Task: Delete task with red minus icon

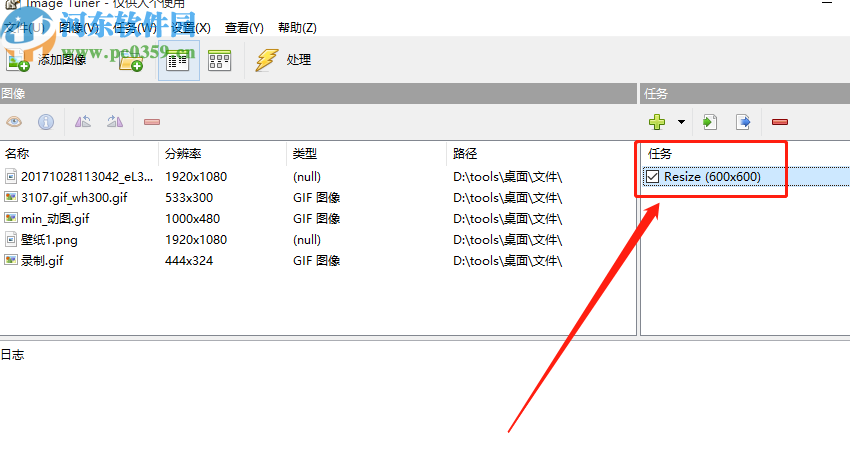Action: tap(780, 122)
